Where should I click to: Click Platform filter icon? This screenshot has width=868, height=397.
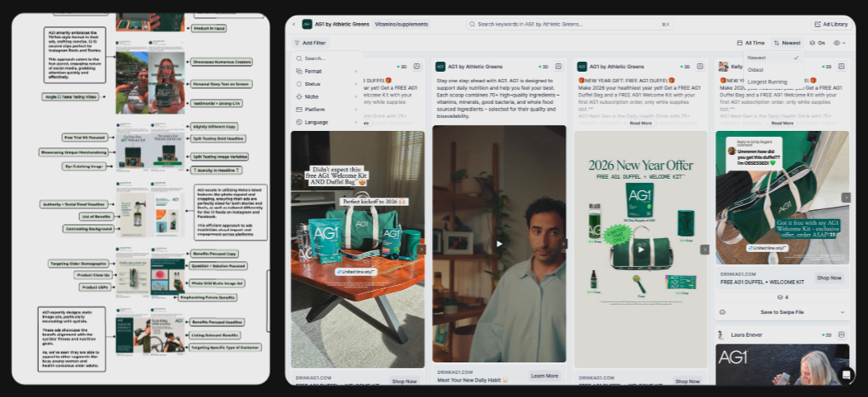[299, 109]
